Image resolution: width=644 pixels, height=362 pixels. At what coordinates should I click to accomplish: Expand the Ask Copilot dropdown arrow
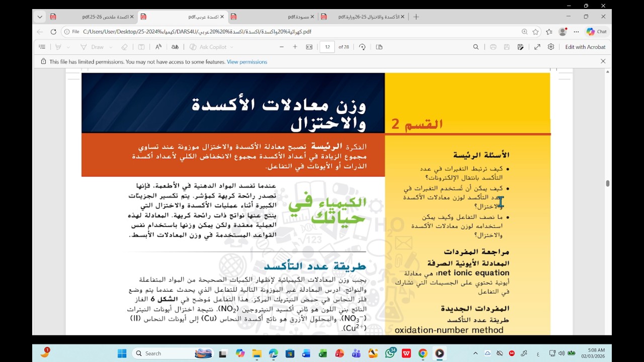231,47
